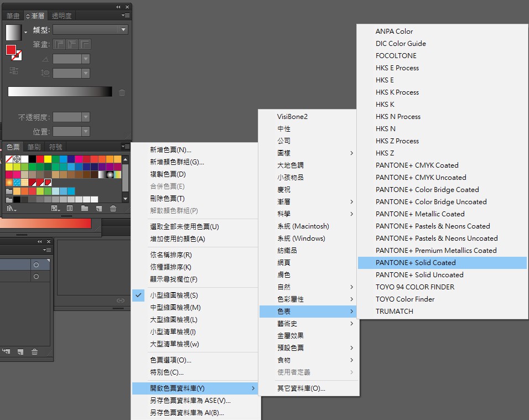Expand the 藝術史 submenu
The image size is (529, 420).
308,323
